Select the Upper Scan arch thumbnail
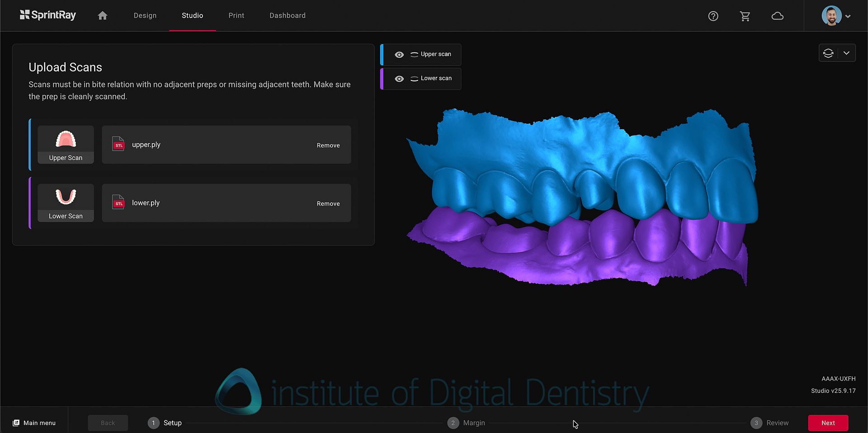Viewport: 868px width, 433px height. pyautogui.click(x=66, y=145)
